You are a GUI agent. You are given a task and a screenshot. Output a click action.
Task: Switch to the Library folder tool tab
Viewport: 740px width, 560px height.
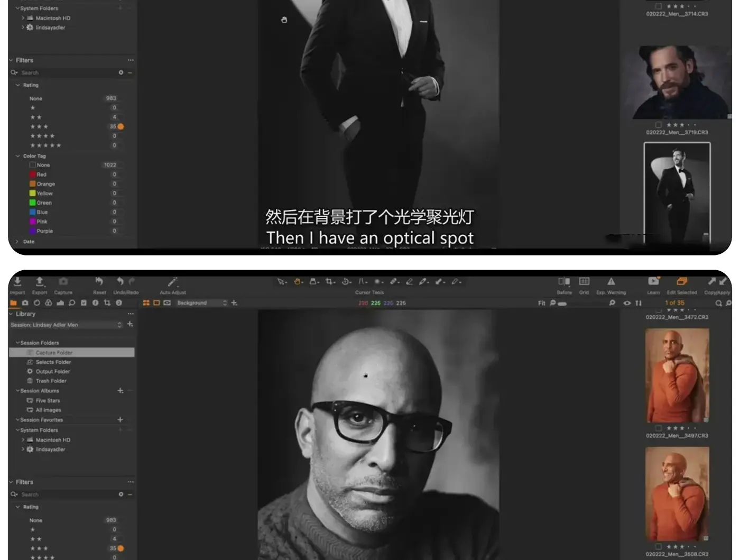coord(13,303)
